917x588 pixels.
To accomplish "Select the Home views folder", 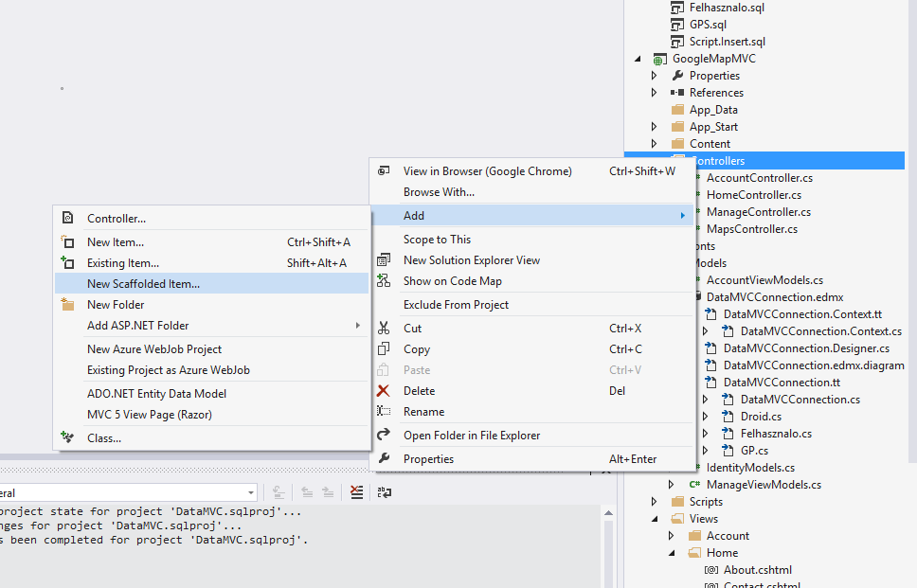I will pyautogui.click(x=722, y=552).
